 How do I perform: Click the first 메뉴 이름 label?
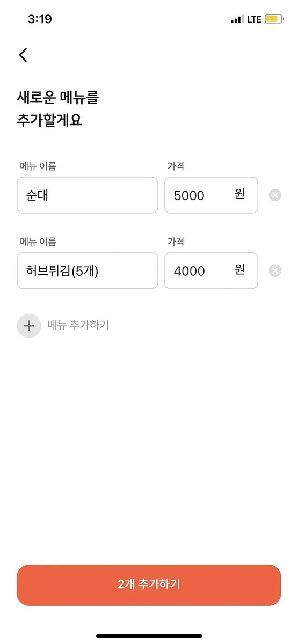38,166
